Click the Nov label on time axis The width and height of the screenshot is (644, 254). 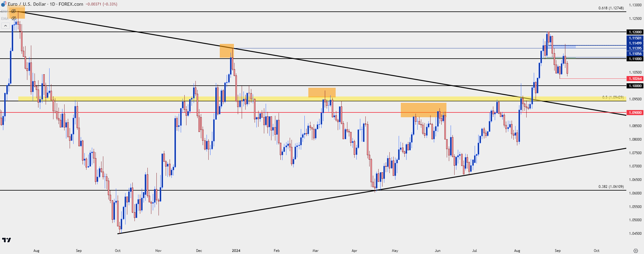pyautogui.click(x=159, y=251)
